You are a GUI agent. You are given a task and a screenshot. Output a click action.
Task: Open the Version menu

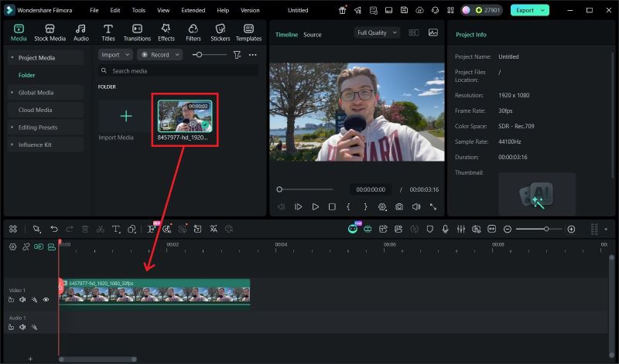(250, 10)
